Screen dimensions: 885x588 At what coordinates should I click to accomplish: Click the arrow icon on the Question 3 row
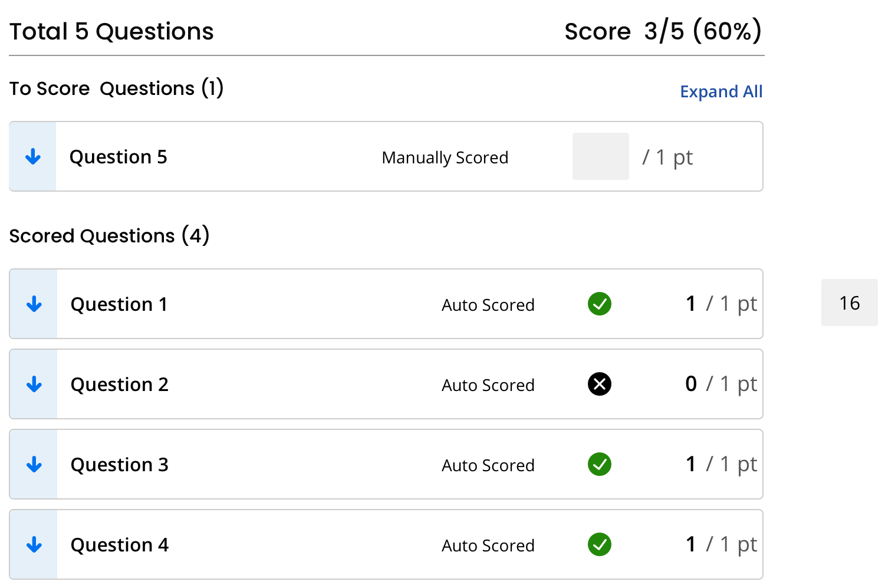coord(34,464)
